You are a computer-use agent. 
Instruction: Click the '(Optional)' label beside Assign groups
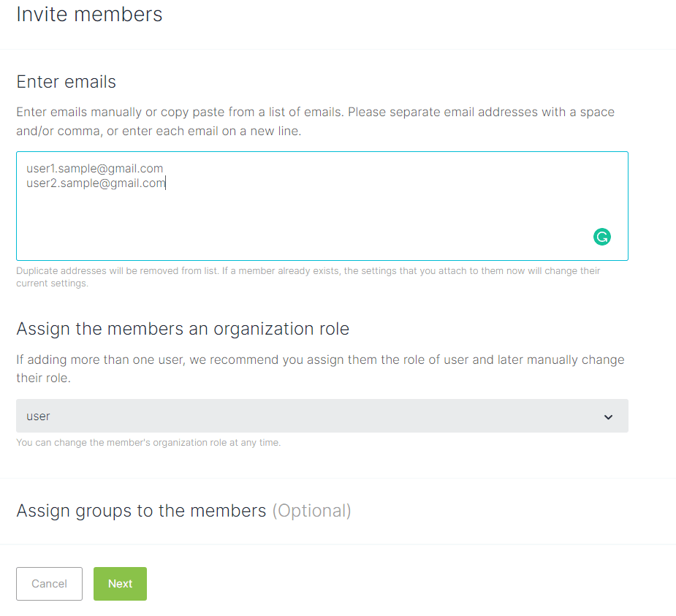311,511
